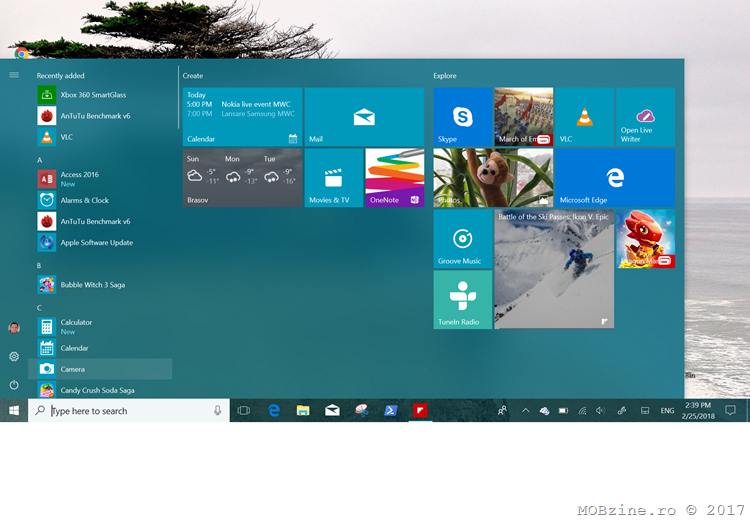The height and width of the screenshot is (521, 750).
Task: Open Task View from the taskbar
Action: (243, 411)
